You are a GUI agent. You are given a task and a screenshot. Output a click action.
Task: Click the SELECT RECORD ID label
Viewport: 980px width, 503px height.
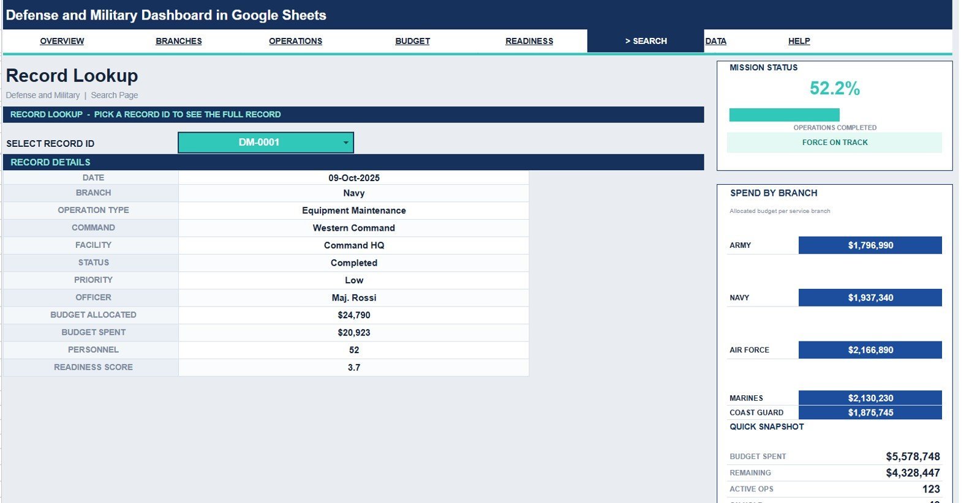click(50, 144)
